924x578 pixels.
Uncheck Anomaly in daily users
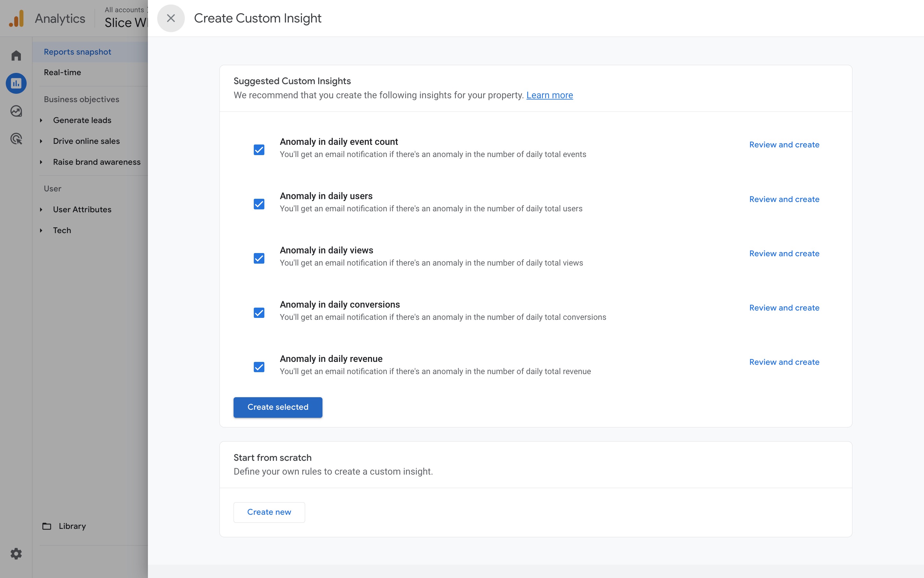pyautogui.click(x=259, y=204)
